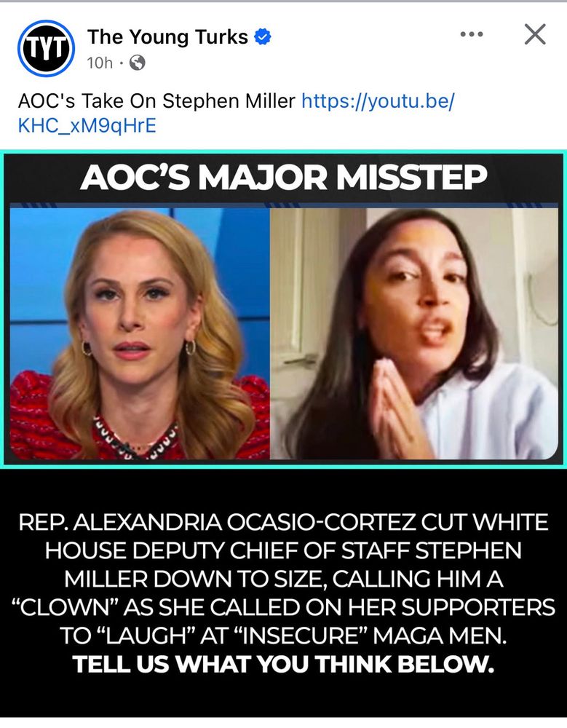The width and height of the screenshot is (567, 728).
Task: Open The Young Turks page name
Action: (x=167, y=36)
